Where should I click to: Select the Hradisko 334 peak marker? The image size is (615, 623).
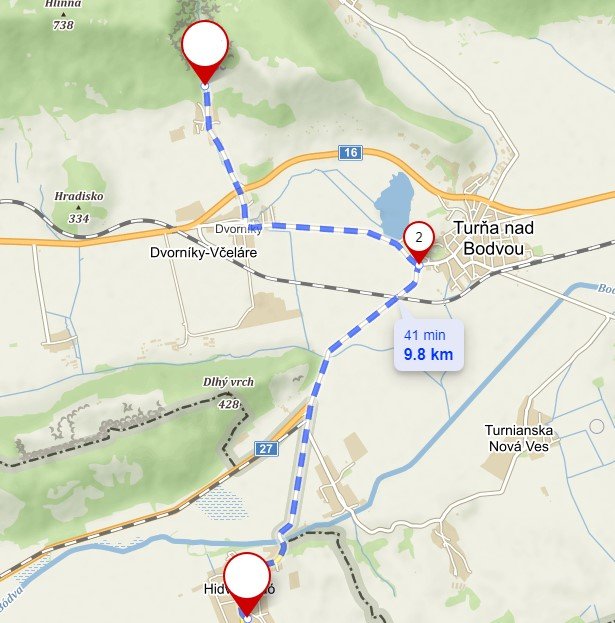pos(79,207)
